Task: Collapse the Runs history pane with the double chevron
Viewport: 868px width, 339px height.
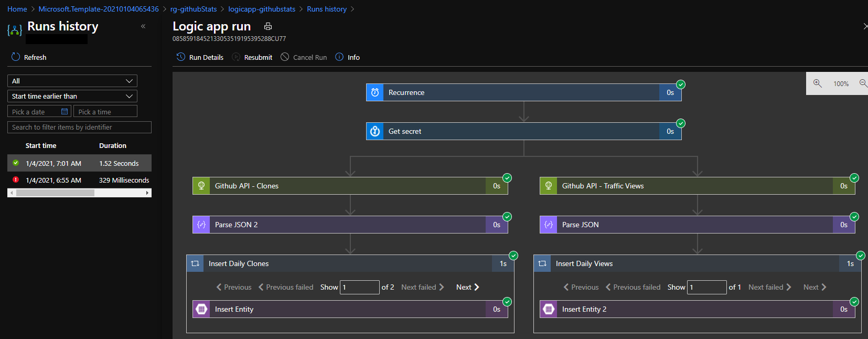Action: [x=143, y=26]
